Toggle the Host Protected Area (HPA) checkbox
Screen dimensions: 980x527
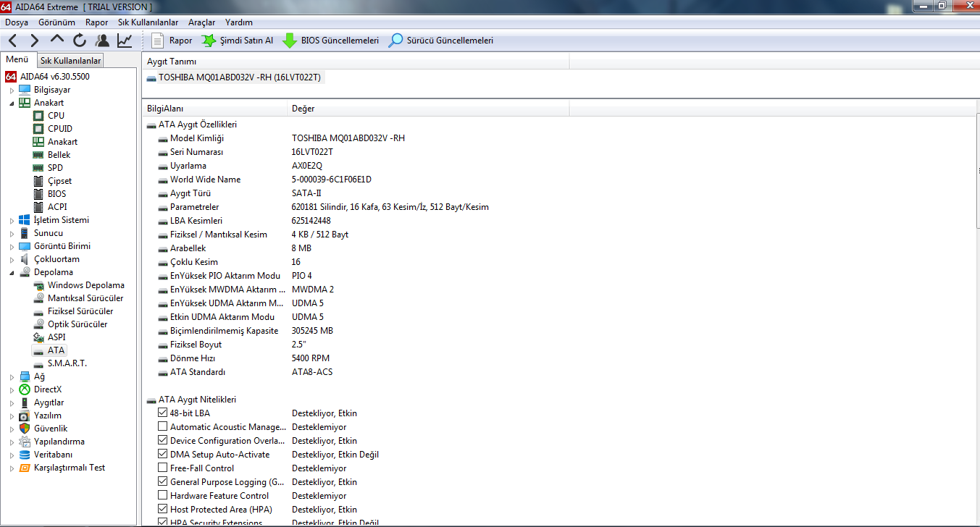pos(162,510)
